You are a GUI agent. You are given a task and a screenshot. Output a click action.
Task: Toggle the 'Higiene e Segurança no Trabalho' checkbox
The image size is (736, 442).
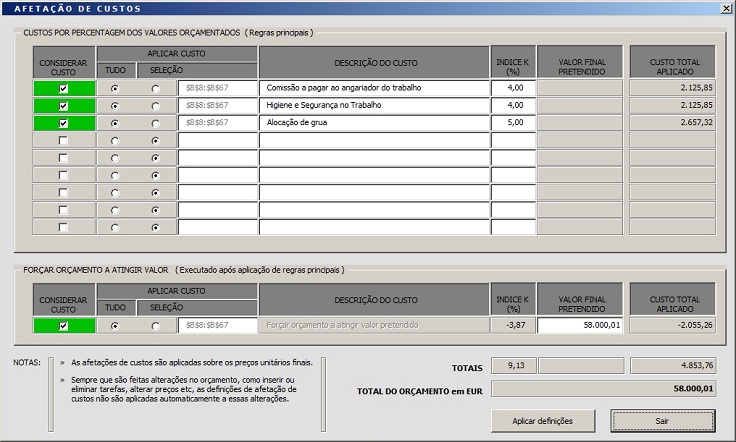(x=64, y=106)
